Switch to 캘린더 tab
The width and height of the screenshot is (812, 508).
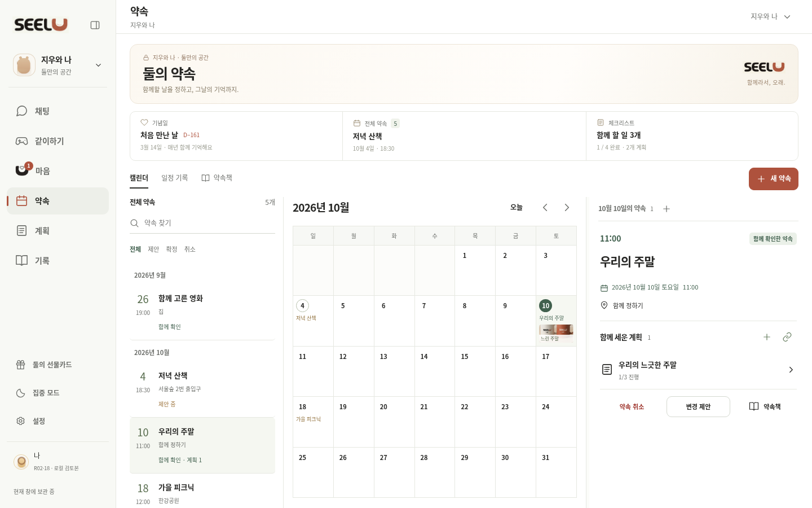click(x=139, y=178)
